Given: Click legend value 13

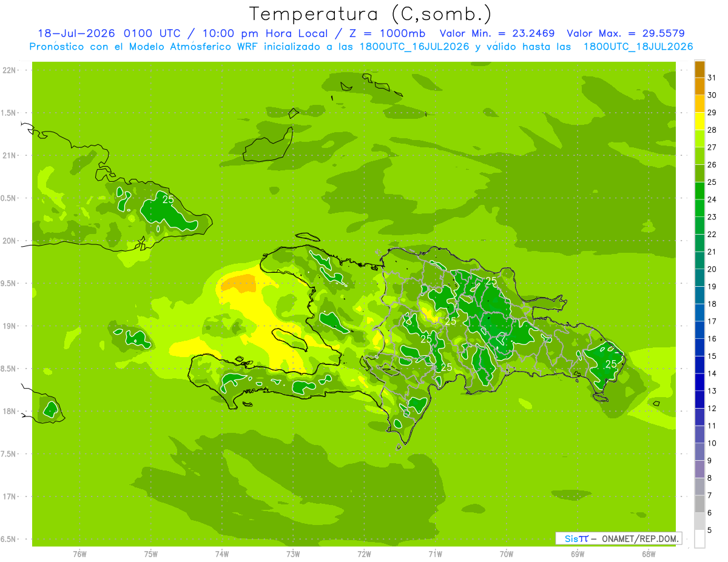Looking at the screenshot, I should click(712, 391).
